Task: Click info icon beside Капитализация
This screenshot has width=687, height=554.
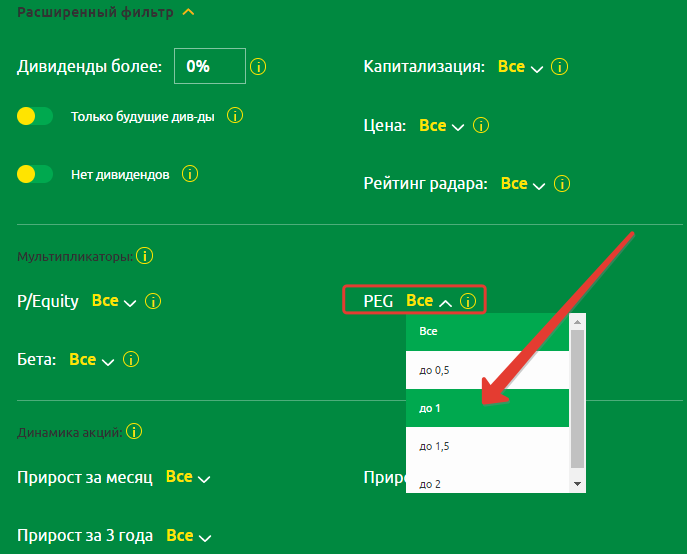Action: point(560,67)
